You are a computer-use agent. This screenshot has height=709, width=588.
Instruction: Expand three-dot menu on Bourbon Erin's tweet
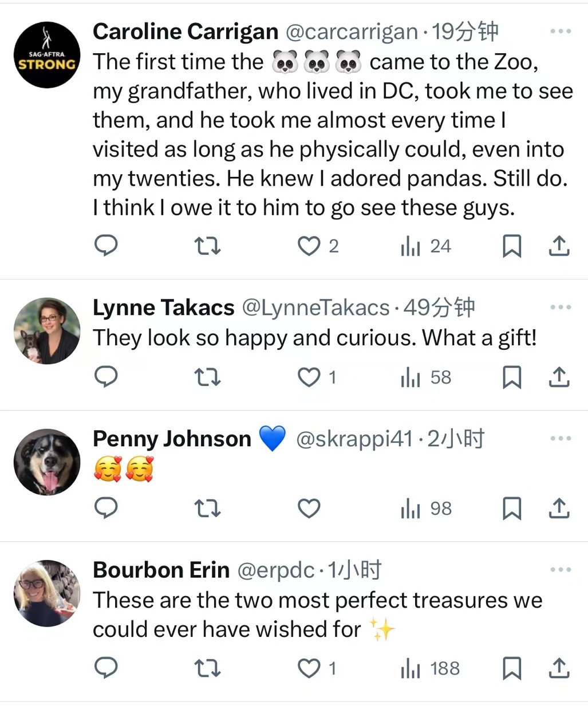coord(561,570)
